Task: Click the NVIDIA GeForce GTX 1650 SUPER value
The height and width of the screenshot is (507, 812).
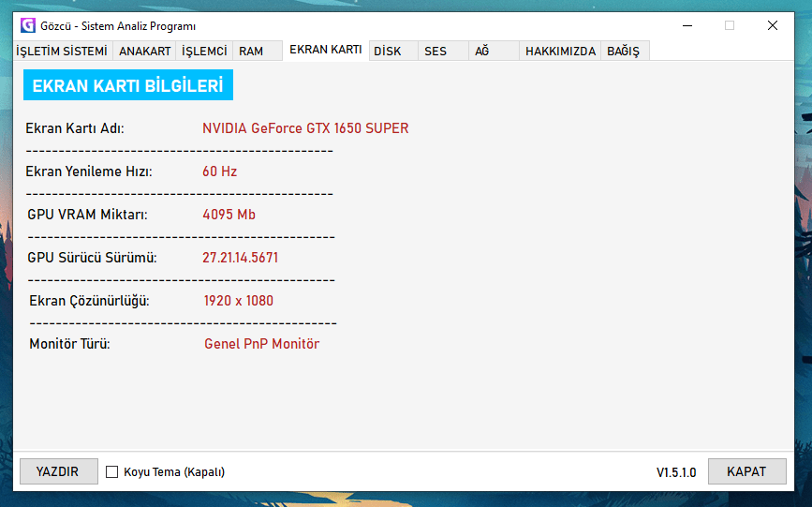Action: 305,128
